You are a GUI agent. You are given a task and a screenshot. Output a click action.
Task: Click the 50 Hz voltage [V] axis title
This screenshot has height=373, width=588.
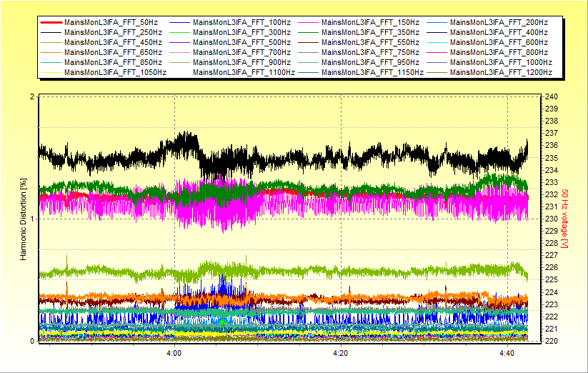pos(564,219)
